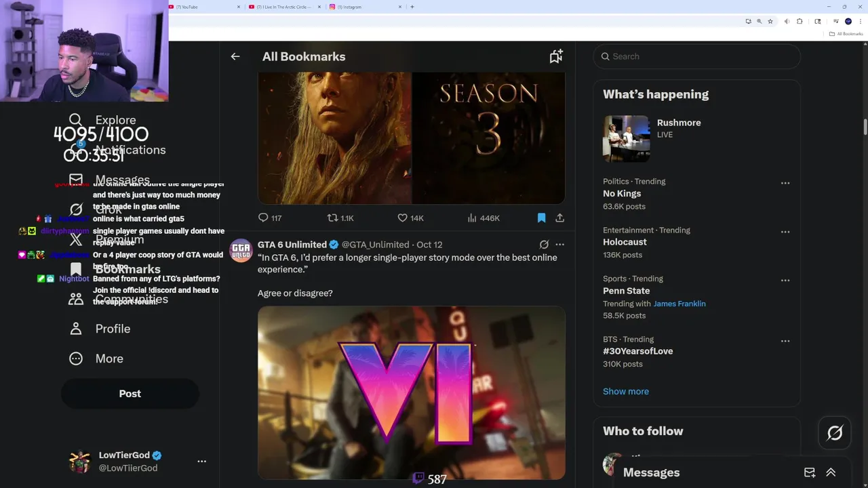Click the James Franklin link

coord(679,304)
